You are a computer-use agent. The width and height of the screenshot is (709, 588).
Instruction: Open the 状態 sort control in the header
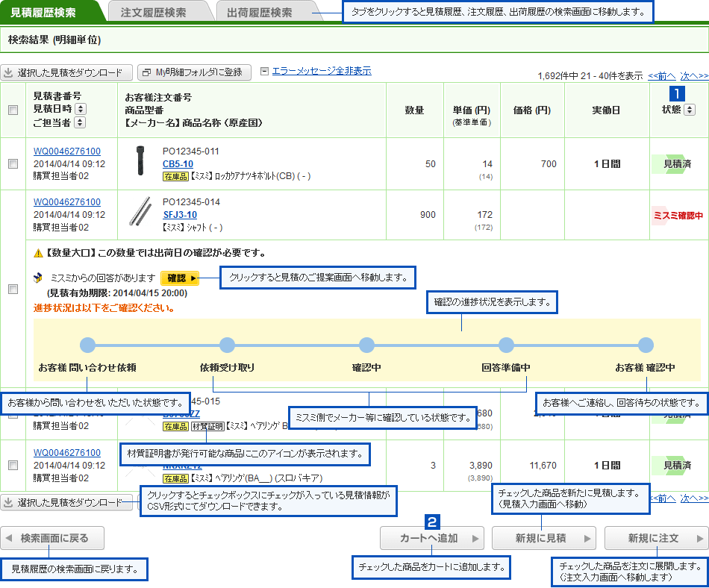[x=689, y=110]
